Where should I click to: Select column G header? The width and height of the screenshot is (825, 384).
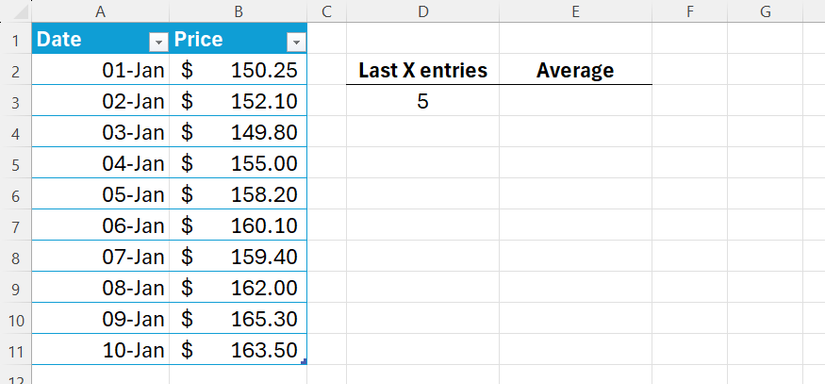click(x=765, y=11)
